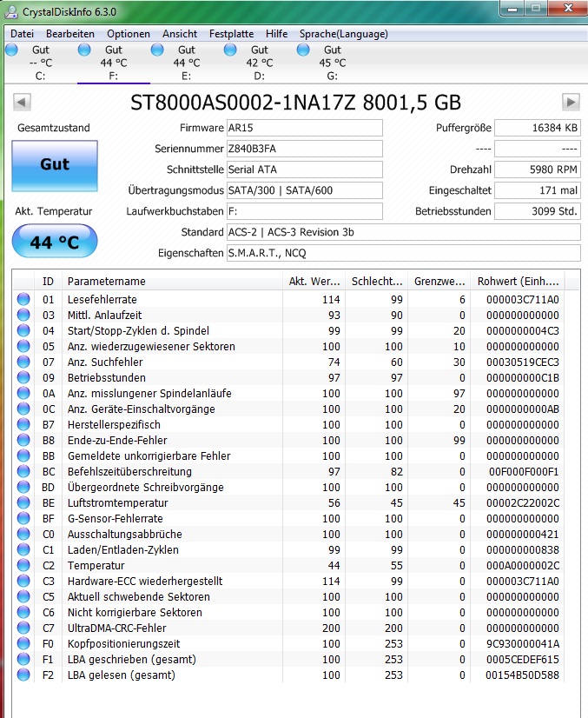
Task: Click the Rohwert column header
Action: pyautogui.click(x=518, y=281)
